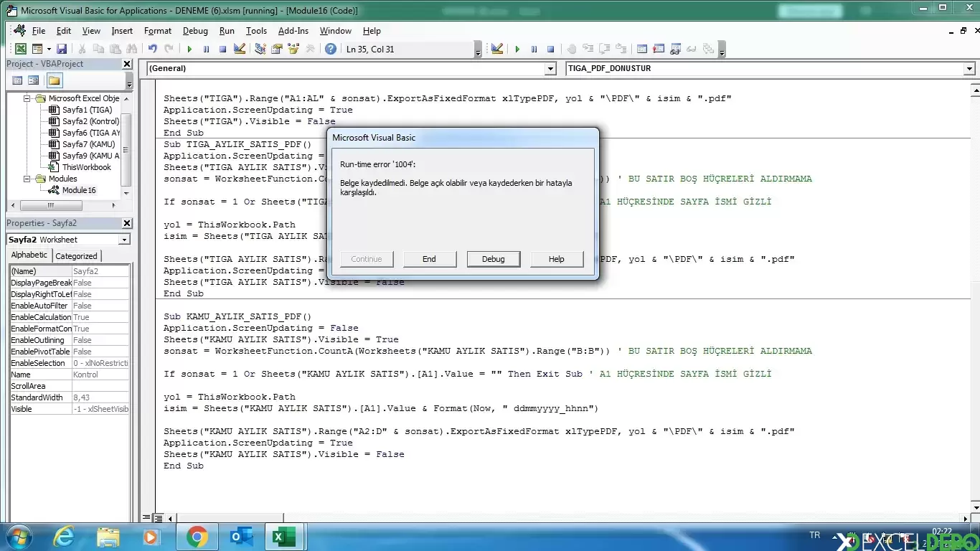
Task: Open the Sayfa2 Worksheet object dropdown
Action: coord(124,240)
